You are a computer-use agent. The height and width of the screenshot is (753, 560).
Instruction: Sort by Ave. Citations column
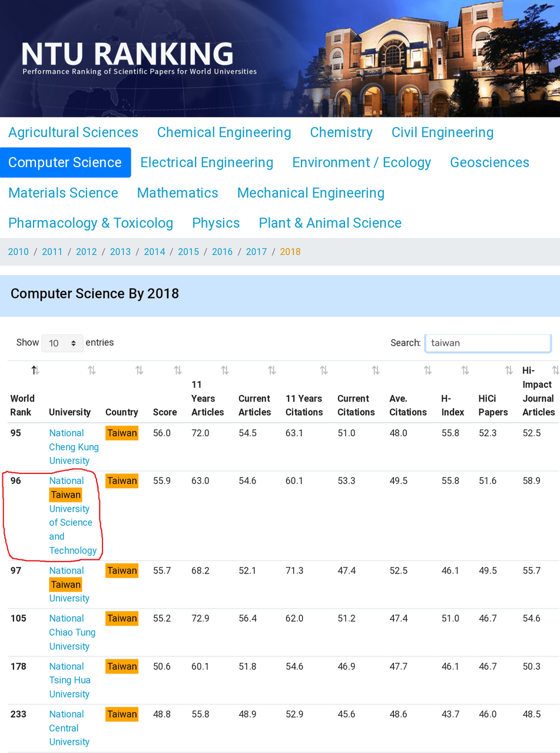[x=427, y=370]
